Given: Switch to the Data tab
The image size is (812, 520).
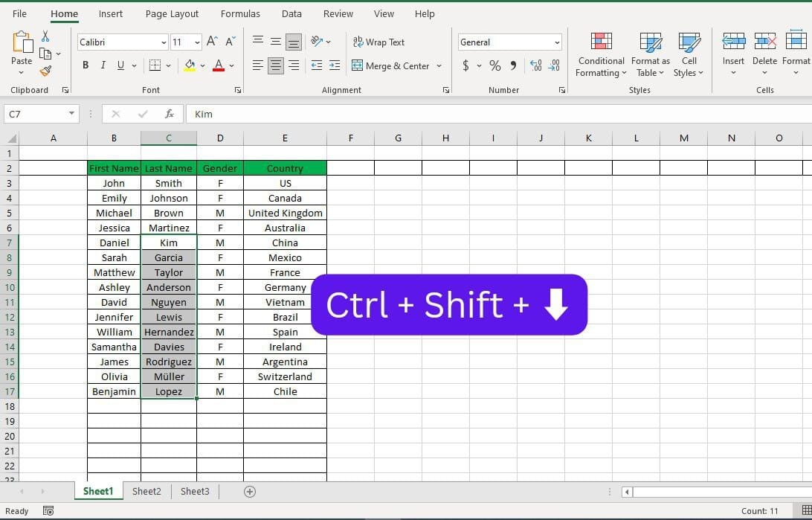Looking at the screenshot, I should click(291, 14).
